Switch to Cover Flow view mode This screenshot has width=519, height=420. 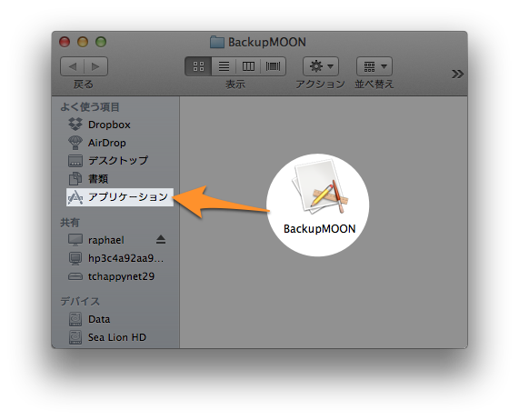pyautogui.click(x=274, y=66)
